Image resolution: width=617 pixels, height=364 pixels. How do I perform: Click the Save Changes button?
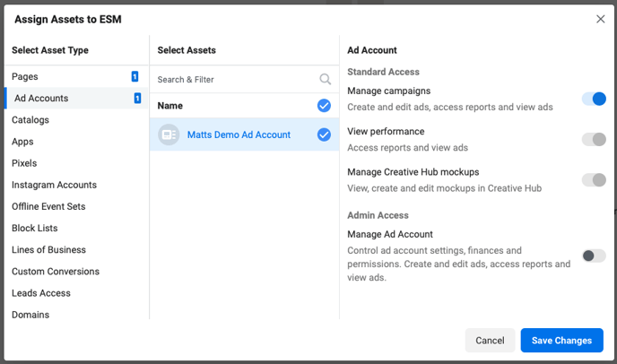coord(561,341)
